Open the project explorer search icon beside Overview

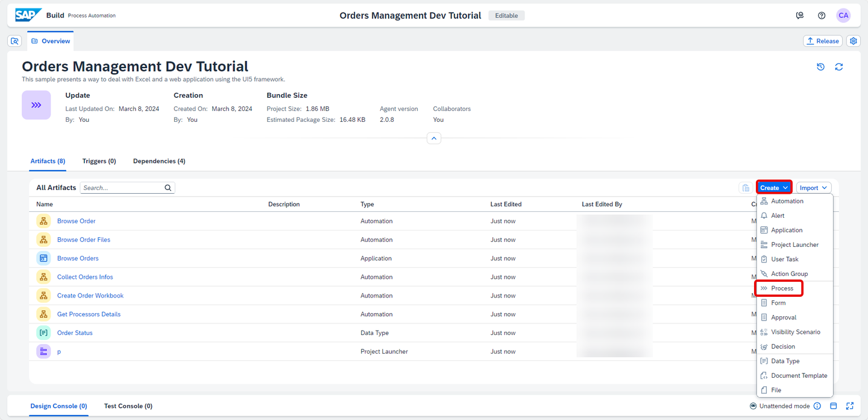[15, 41]
